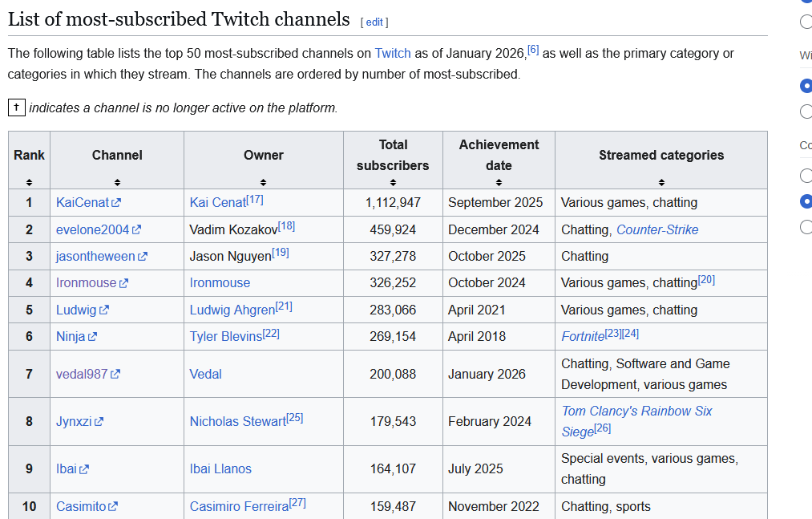This screenshot has height=519, width=812.
Task: Sort table by Channel column arrows
Action: click(x=117, y=183)
